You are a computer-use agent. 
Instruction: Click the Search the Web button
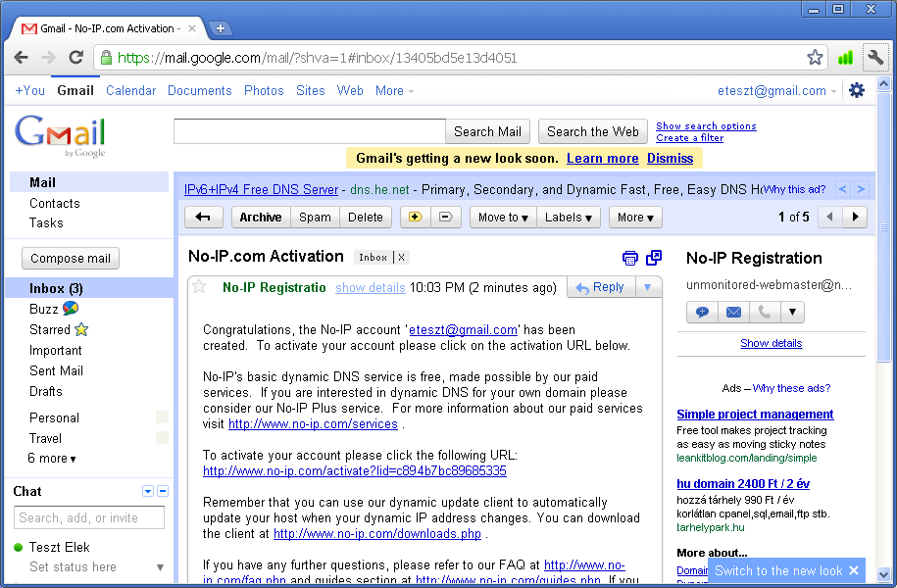point(593,131)
